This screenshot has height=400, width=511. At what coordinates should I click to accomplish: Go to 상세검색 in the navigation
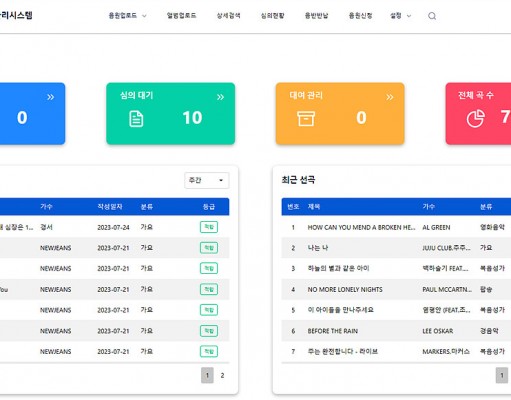[x=228, y=16]
